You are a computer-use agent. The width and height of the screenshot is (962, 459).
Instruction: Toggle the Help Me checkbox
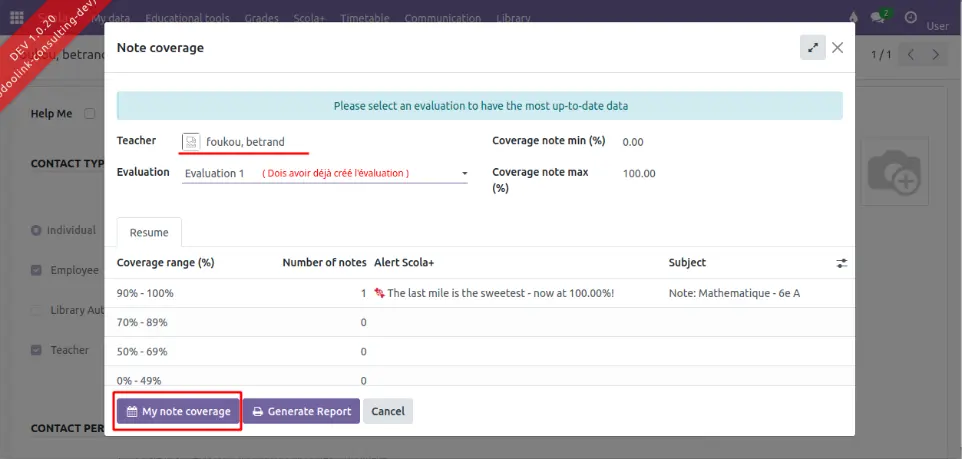coord(90,114)
